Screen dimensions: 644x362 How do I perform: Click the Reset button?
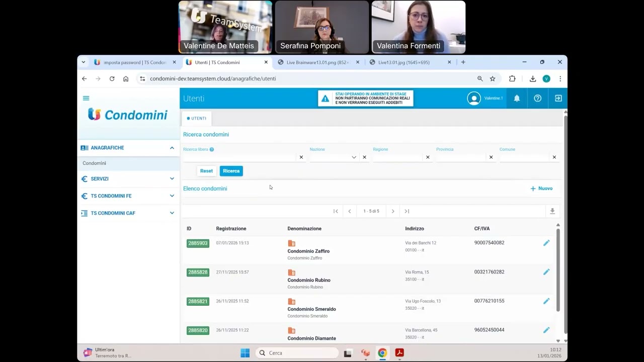tap(206, 171)
